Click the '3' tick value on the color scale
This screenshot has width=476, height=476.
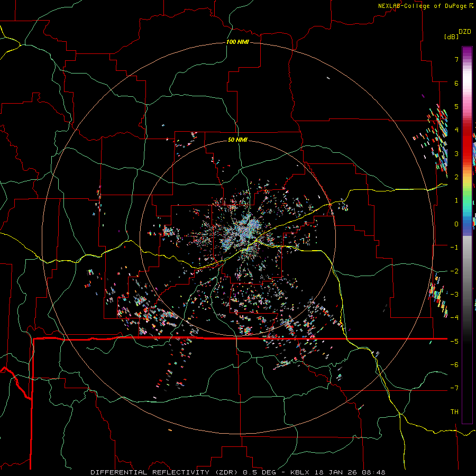point(456,153)
